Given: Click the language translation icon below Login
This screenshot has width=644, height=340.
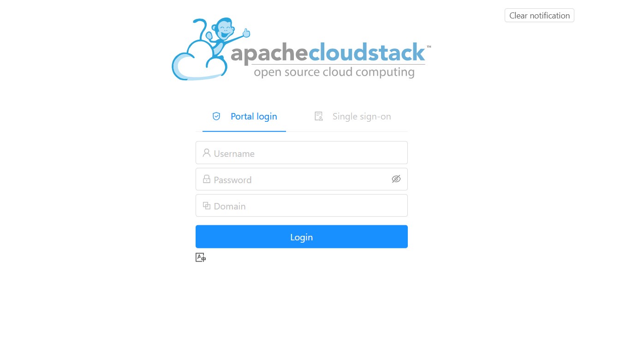Looking at the screenshot, I should [x=201, y=258].
